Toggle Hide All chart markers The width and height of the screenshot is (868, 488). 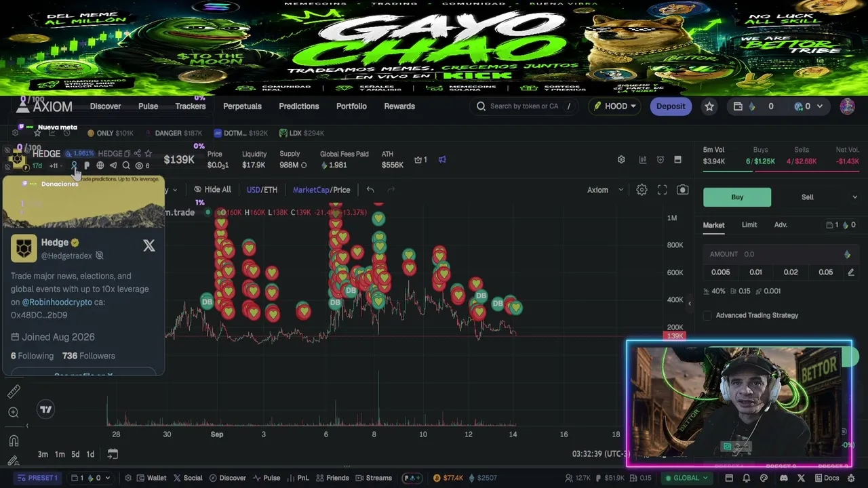coord(212,190)
